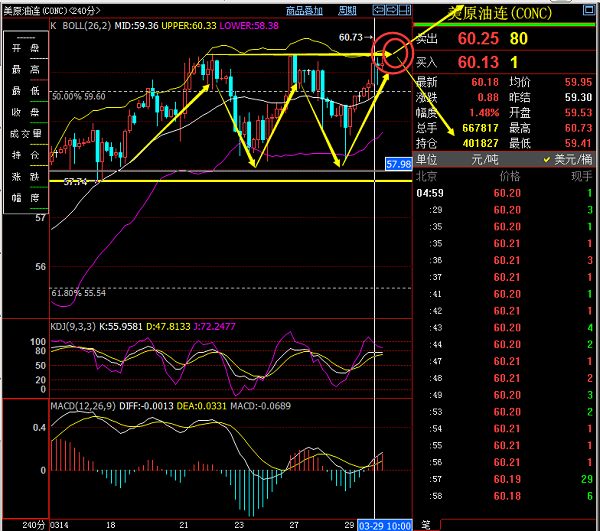600x531 pixels.
Task: Open the 商品叠加 overlay link
Action: [304, 11]
